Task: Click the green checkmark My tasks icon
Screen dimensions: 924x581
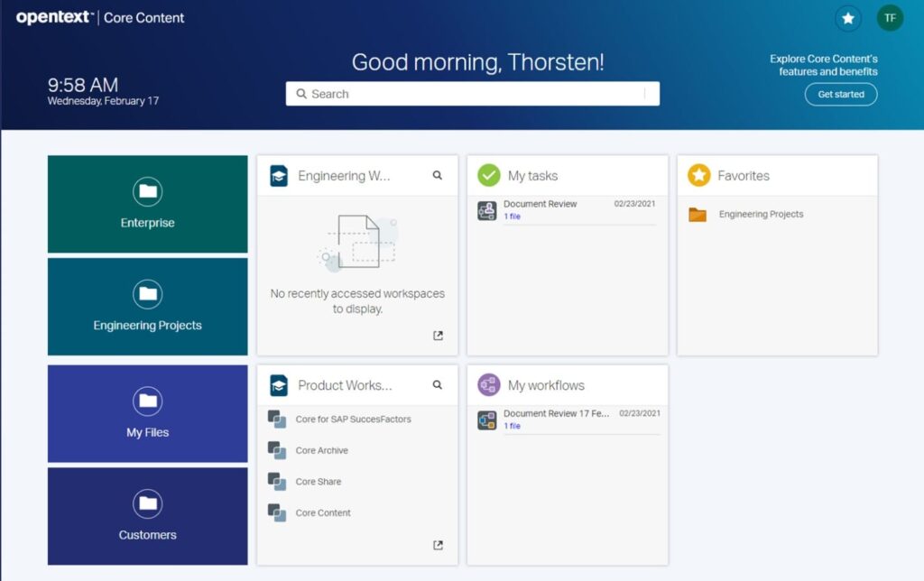Action: (488, 175)
